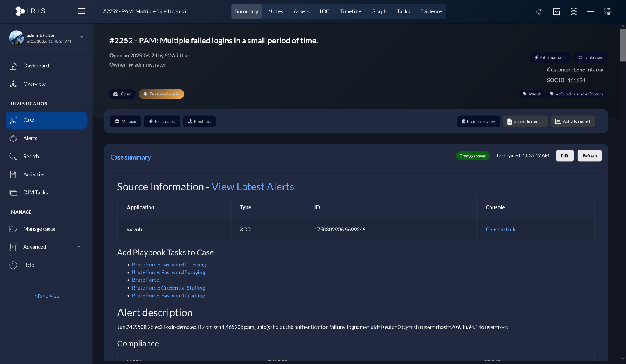Switch to the Tasks tab

tap(403, 11)
